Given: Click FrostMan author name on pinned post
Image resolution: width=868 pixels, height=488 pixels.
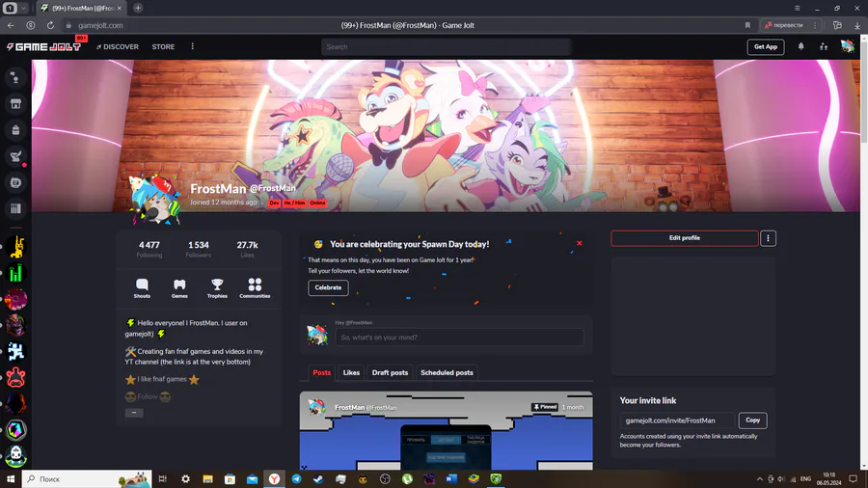Looking at the screenshot, I should coord(349,408).
